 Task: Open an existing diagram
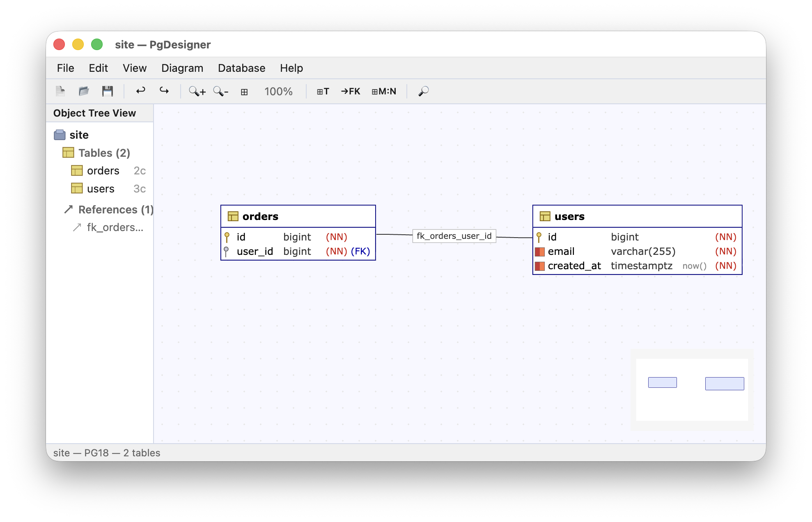84,91
